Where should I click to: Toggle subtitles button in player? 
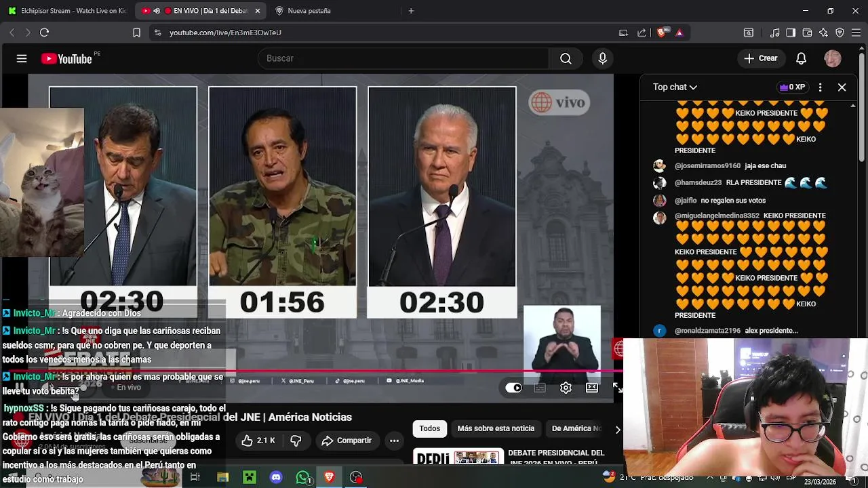pyautogui.click(x=540, y=388)
